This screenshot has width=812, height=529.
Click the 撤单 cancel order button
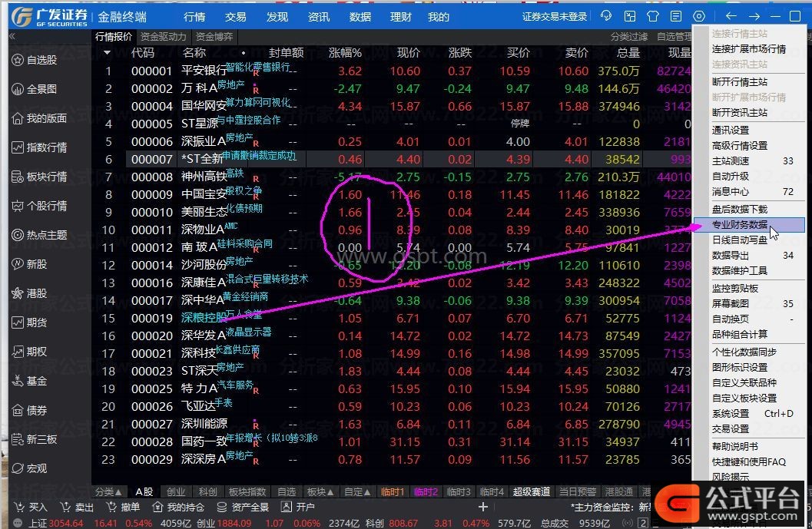123,508
